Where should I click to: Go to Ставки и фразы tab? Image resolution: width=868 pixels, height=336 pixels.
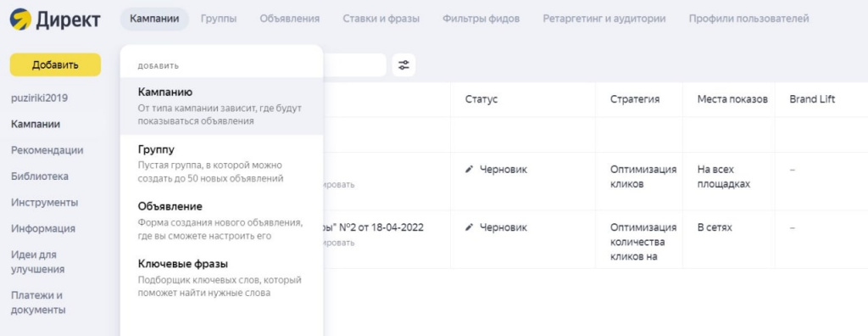381,19
